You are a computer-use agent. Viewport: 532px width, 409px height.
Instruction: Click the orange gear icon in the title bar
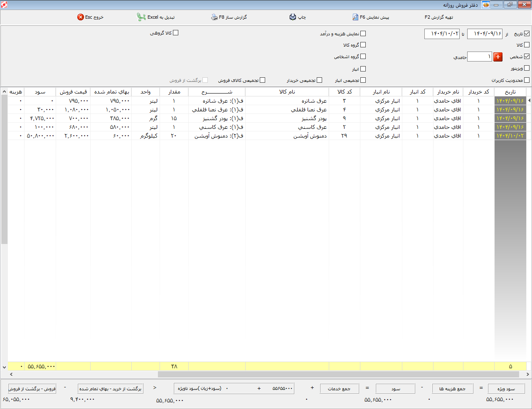(486, 5)
